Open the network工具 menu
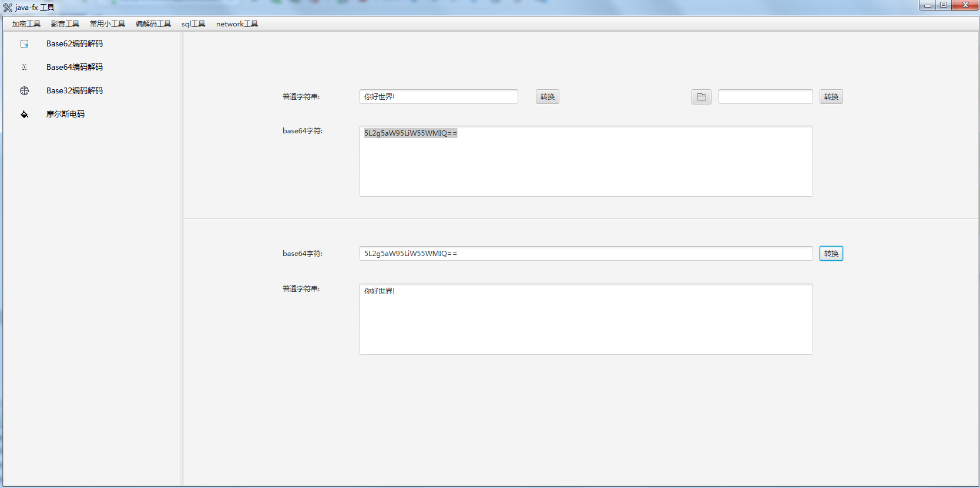The height and width of the screenshot is (488, 980). (237, 24)
